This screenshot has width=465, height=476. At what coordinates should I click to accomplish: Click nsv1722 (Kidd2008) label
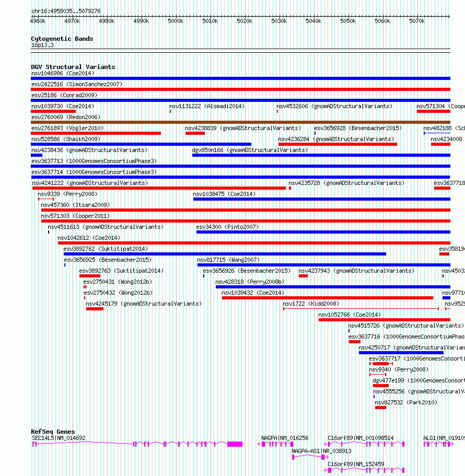coord(311,304)
